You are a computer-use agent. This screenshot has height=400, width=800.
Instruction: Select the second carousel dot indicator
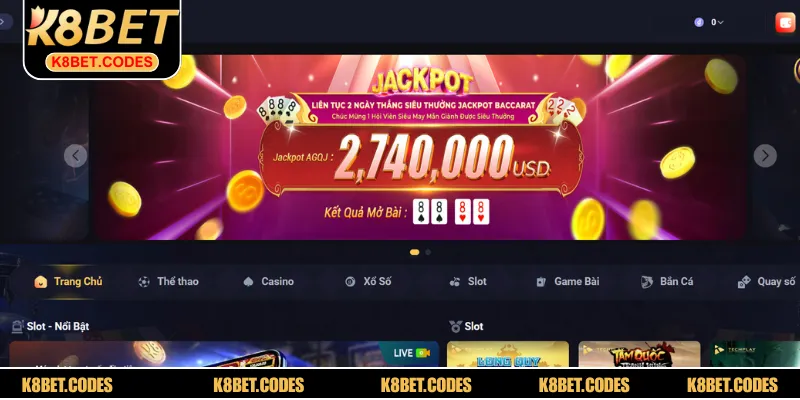[428, 252]
